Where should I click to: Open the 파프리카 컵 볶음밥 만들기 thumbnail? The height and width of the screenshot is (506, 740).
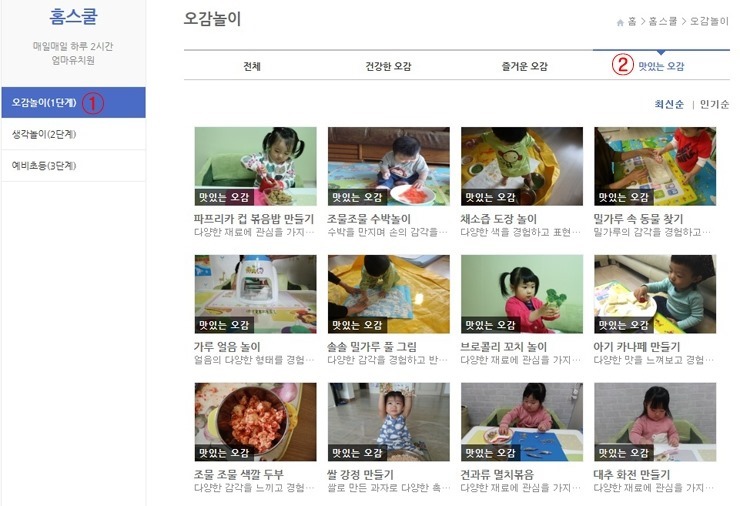click(x=255, y=166)
